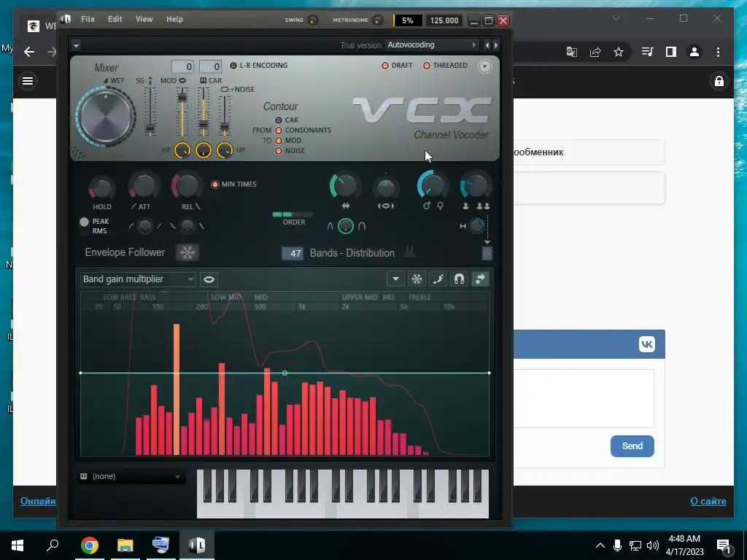This screenshot has width=747, height=560.
Task: Click browser profile icon
Action: (694, 52)
